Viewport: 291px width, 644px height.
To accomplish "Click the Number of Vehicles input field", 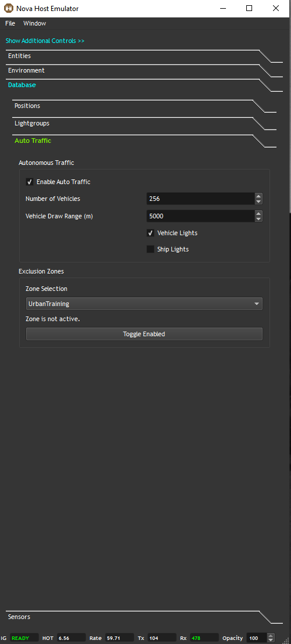I will pos(200,199).
